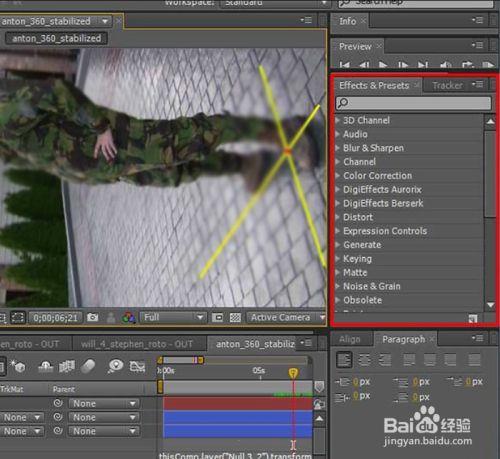The image size is (500, 459).
Task: Open third layer's TrkMat None dropdown
Action: click(22, 431)
